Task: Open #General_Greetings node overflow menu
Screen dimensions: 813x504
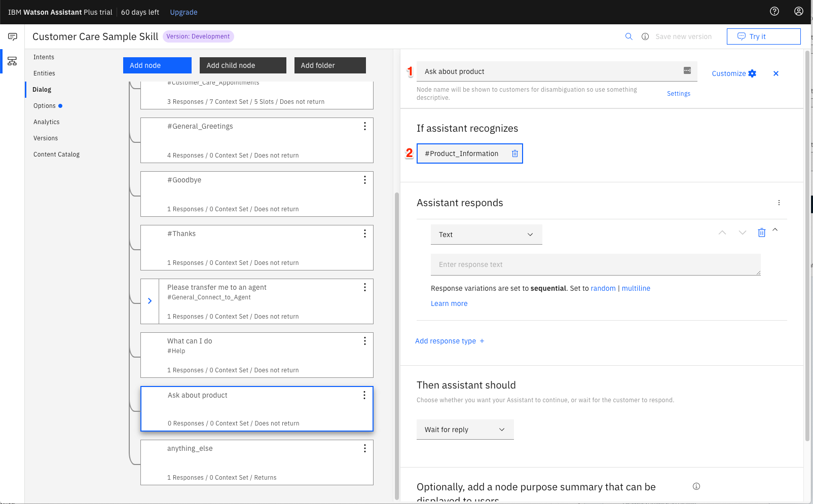Action: click(364, 126)
